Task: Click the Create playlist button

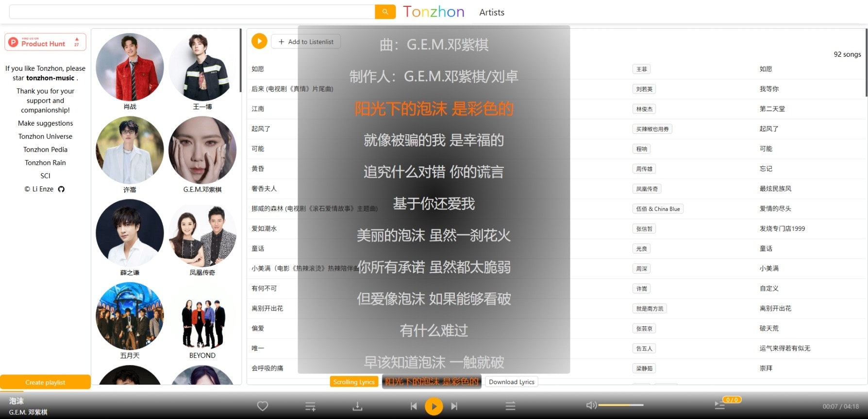Action: [46, 382]
